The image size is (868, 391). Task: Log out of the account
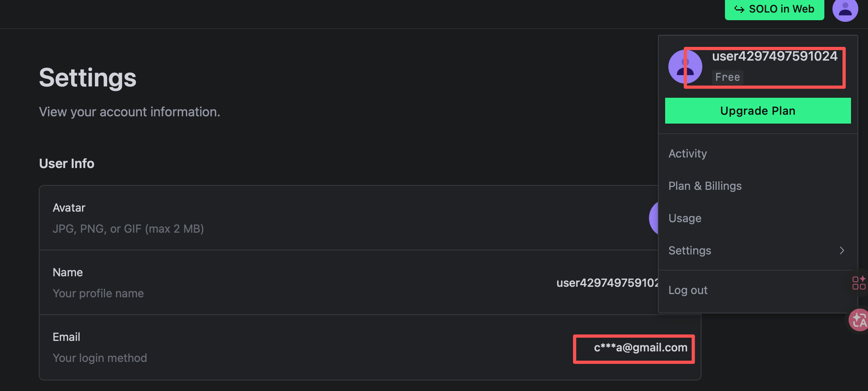[688, 290]
